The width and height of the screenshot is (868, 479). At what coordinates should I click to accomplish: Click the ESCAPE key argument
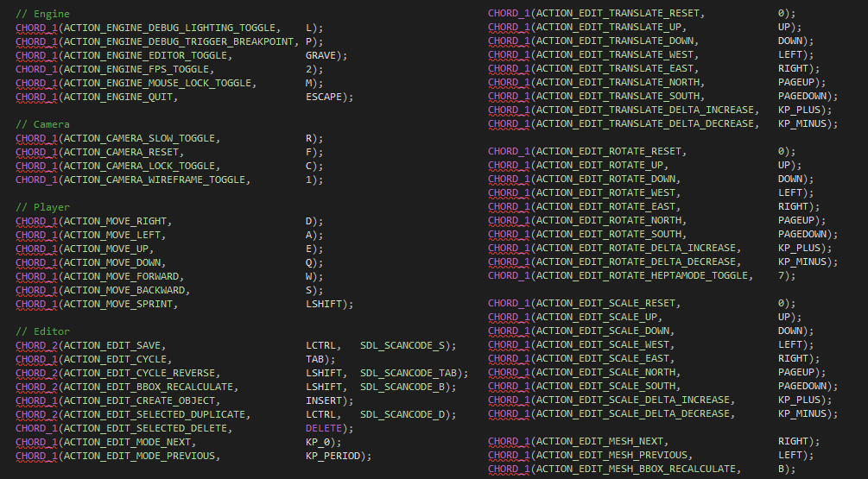[326, 97]
